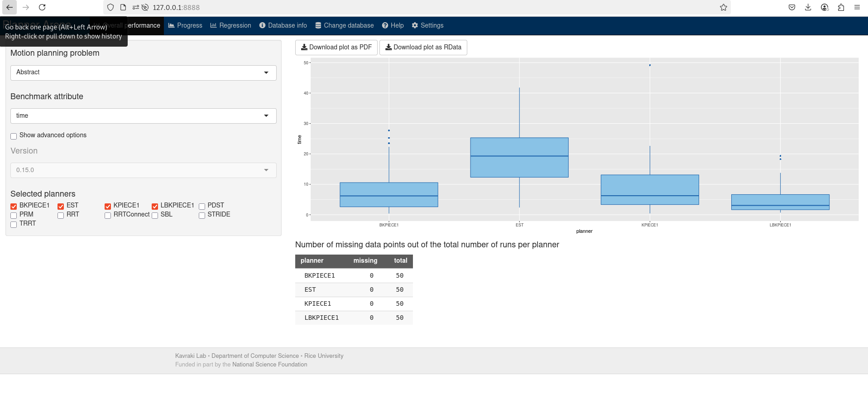The height and width of the screenshot is (395, 868).
Task: Uncheck the LBKPIECE1 planner
Action: (x=155, y=207)
